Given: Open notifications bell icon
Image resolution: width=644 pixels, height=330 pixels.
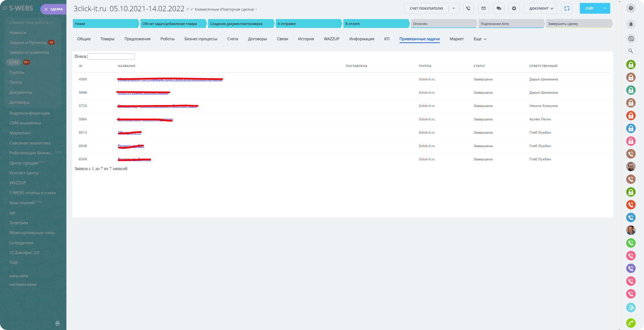Looking at the screenshot, I should tap(631, 24).
